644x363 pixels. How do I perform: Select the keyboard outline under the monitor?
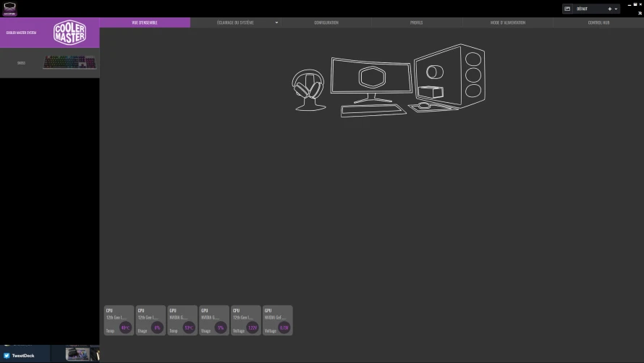pos(373,111)
